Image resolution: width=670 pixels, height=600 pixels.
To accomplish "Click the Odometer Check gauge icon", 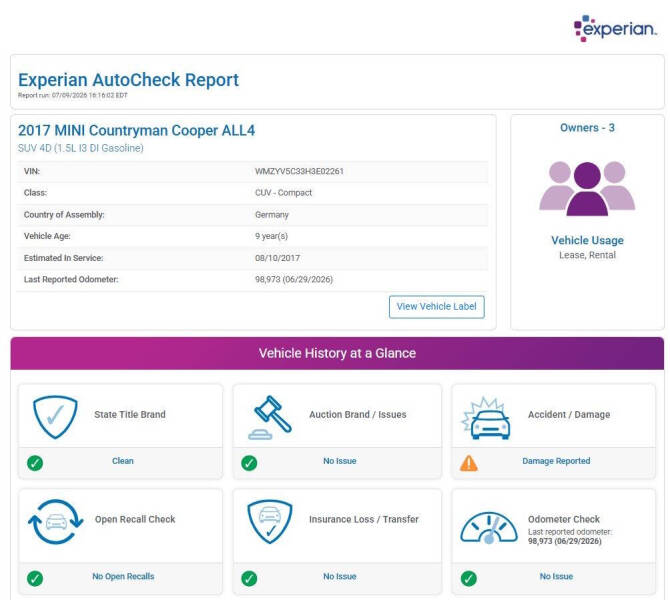I will (x=489, y=528).
